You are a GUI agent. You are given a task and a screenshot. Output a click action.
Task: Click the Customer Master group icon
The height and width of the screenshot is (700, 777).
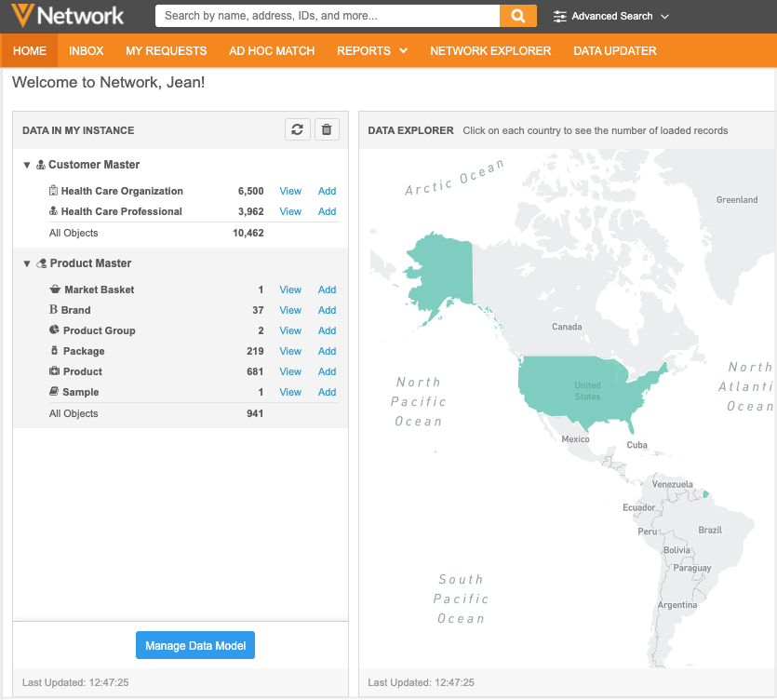click(x=41, y=165)
